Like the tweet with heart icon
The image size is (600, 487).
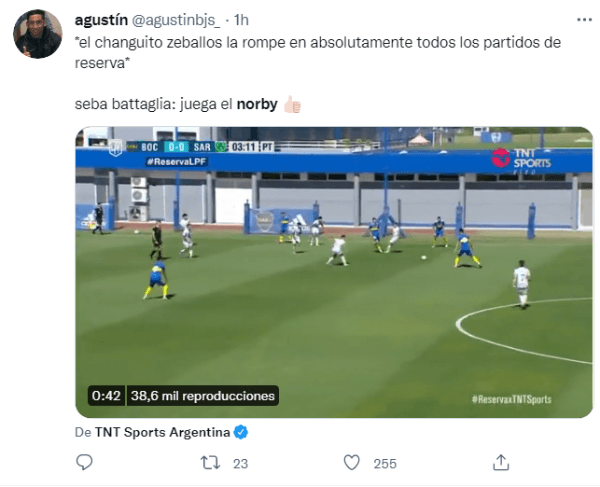[351, 463]
